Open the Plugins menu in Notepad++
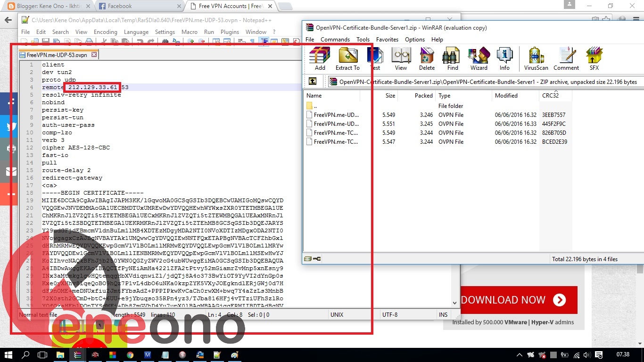The image size is (644, 362). tap(230, 32)
